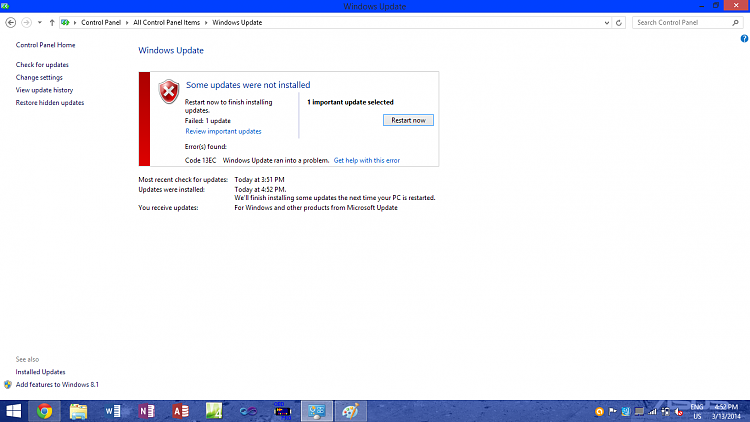Click Review important updates link
The width and height of the screenshot is (750, 422).
[223, 131]
